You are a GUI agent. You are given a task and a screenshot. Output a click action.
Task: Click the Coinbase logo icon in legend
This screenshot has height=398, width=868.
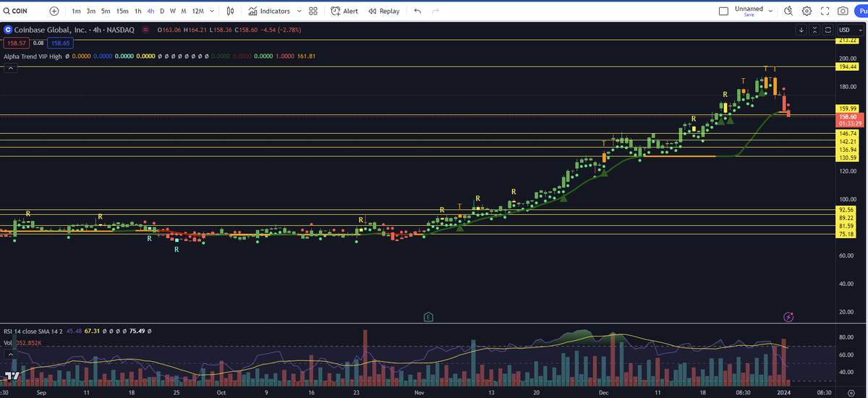click(x=7, y=30)
